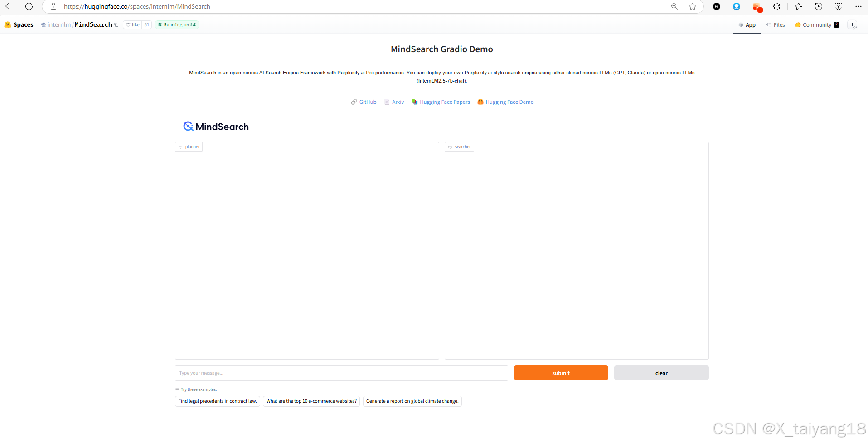Screen dimensions: 868x443
Task: Click the planner panel label
Action: [189, 147]
